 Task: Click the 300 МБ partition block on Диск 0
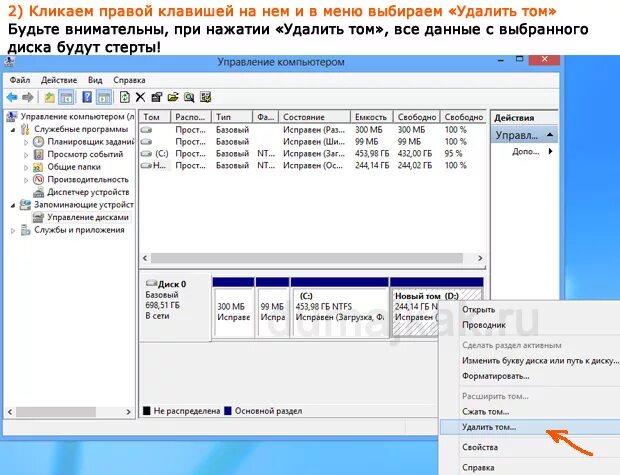tap(233, 308)
